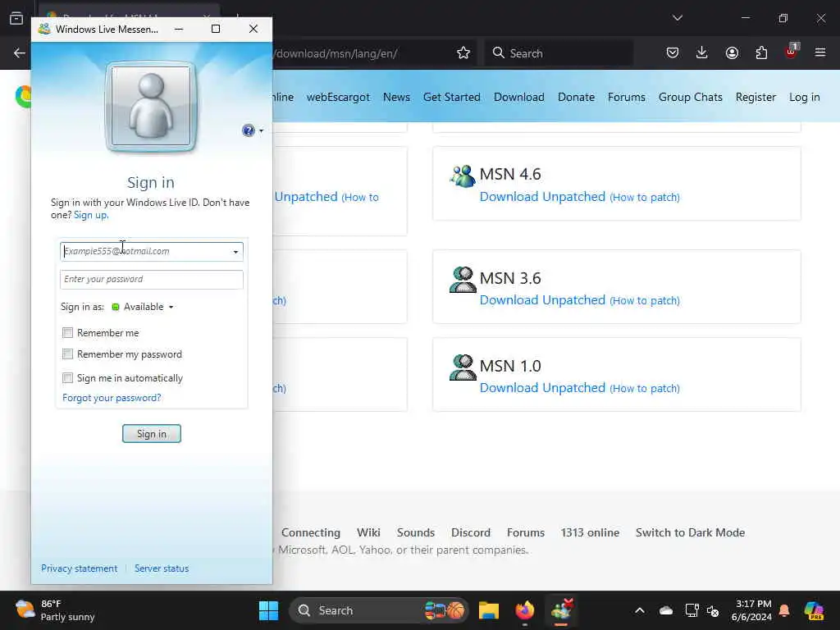840x630 pixels.
Task: Open Firefox from the taskbar
Action: click(525, 610)
